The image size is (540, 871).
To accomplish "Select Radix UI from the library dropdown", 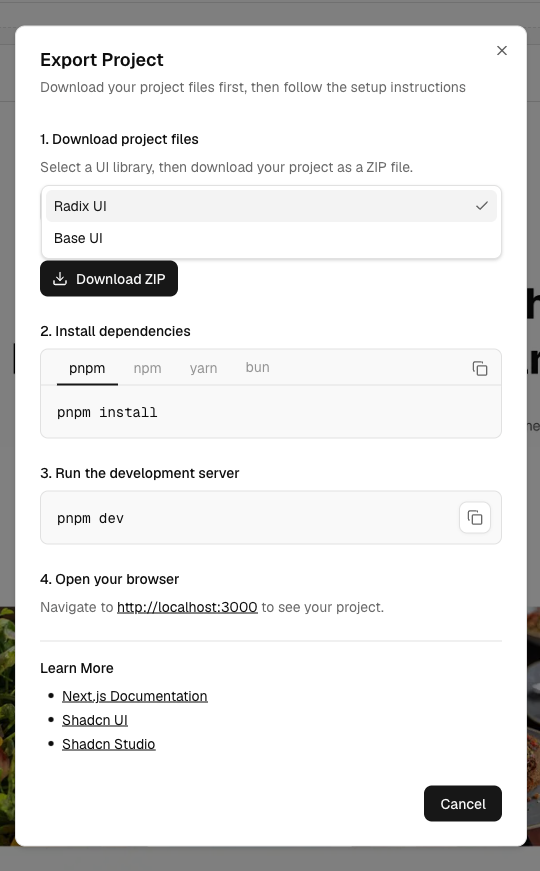I will (x=271, y=206).
